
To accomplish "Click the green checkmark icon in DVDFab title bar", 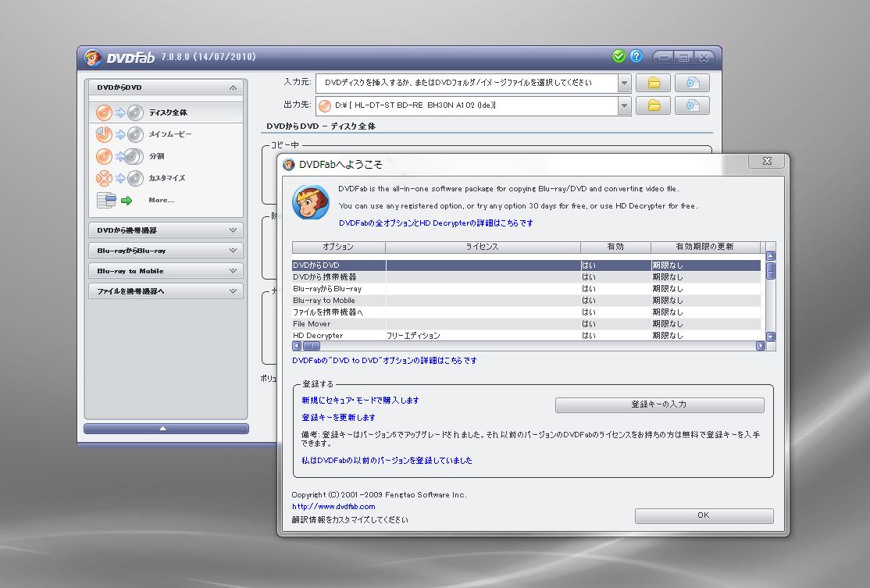I will click(x=619, y=56).
